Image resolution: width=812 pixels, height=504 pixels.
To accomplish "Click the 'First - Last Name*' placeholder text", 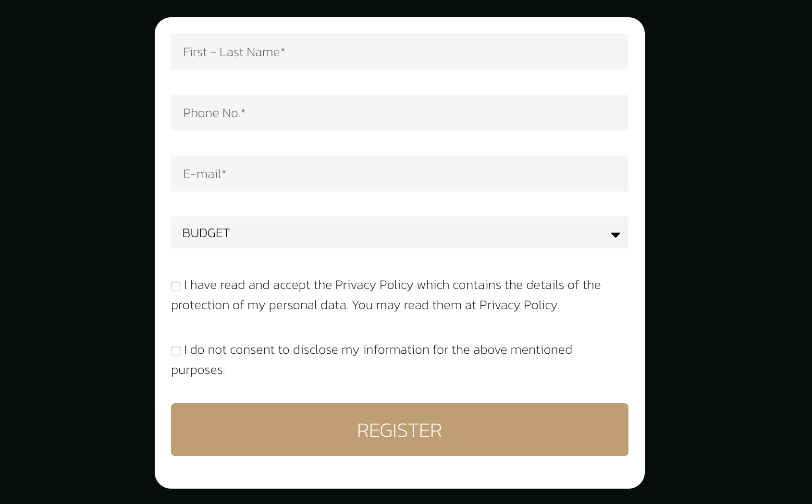I will [x=234, y=52].
